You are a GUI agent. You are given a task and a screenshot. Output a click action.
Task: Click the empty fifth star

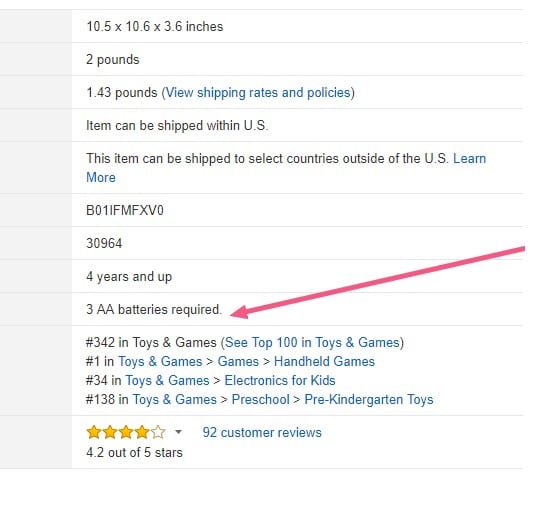(x=158, y=432)
